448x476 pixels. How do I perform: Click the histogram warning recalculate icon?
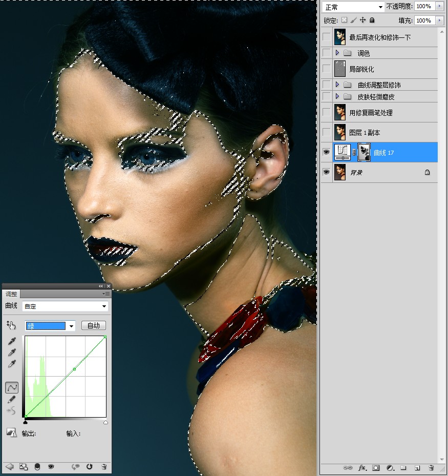[12, 432]
